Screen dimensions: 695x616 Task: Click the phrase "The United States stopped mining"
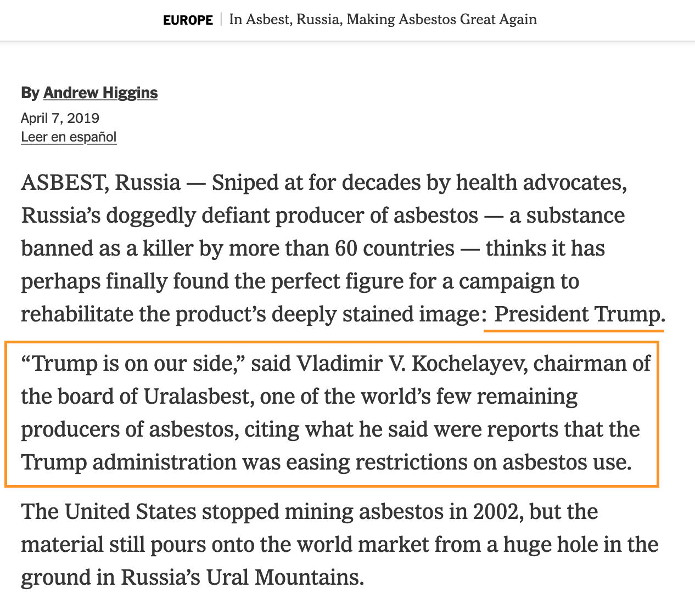pyautogui.click(x=187, y=512)
